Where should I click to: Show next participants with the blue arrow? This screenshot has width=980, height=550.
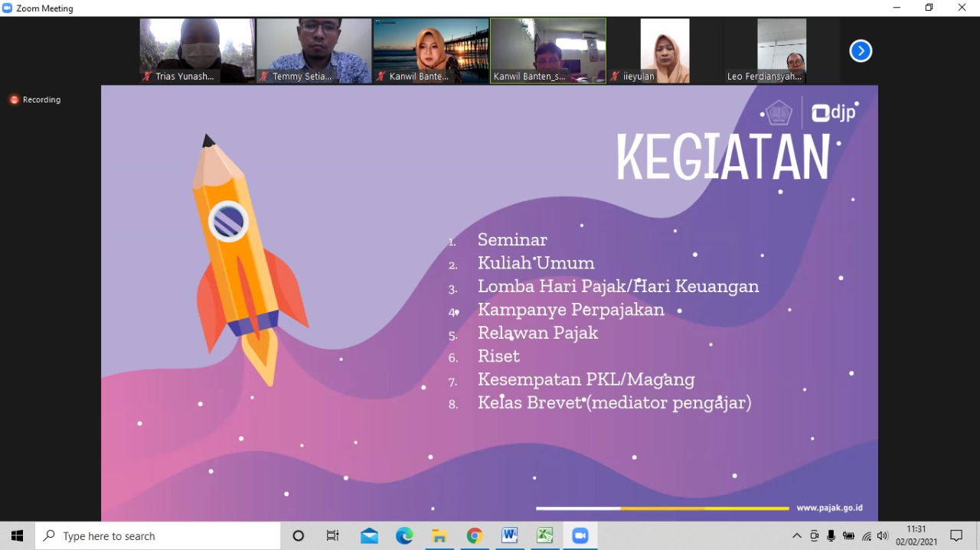click(x=861, y=51)
